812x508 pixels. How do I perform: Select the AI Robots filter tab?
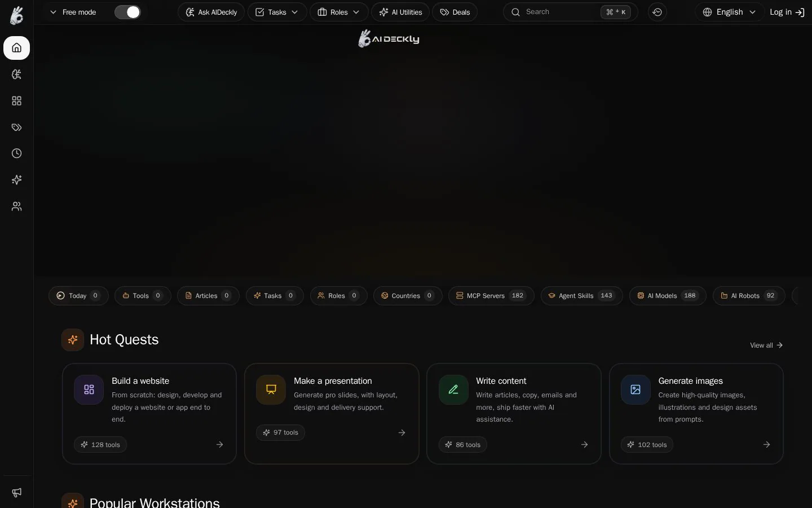749,296
